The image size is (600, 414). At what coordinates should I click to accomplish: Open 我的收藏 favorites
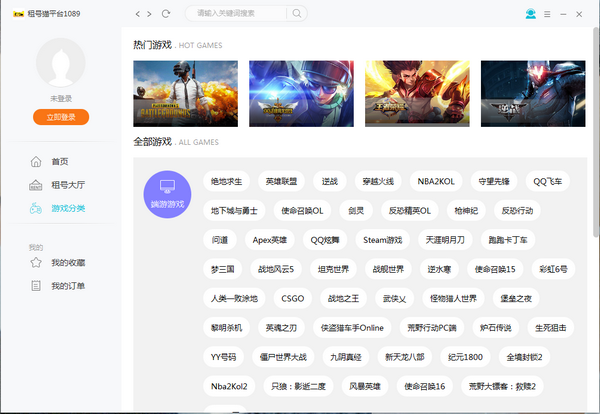(68, 263)
